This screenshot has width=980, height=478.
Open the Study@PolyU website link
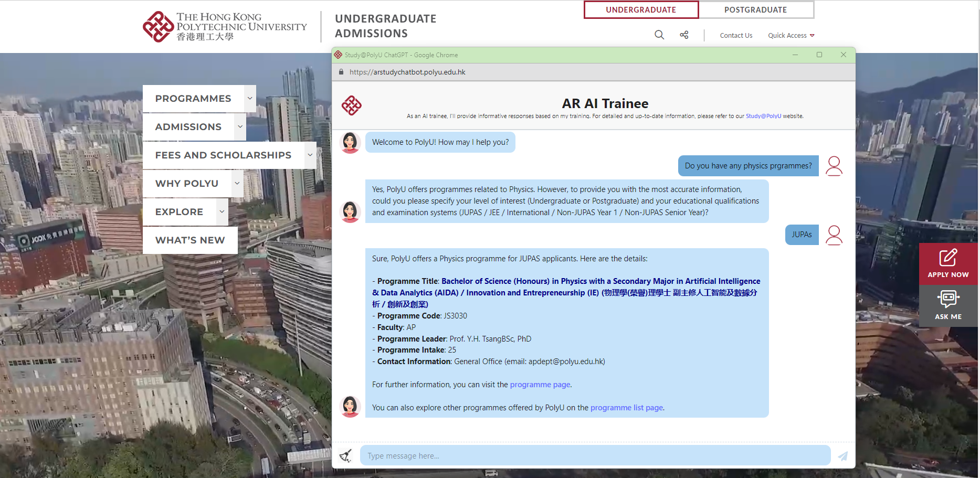pos(763,116)
